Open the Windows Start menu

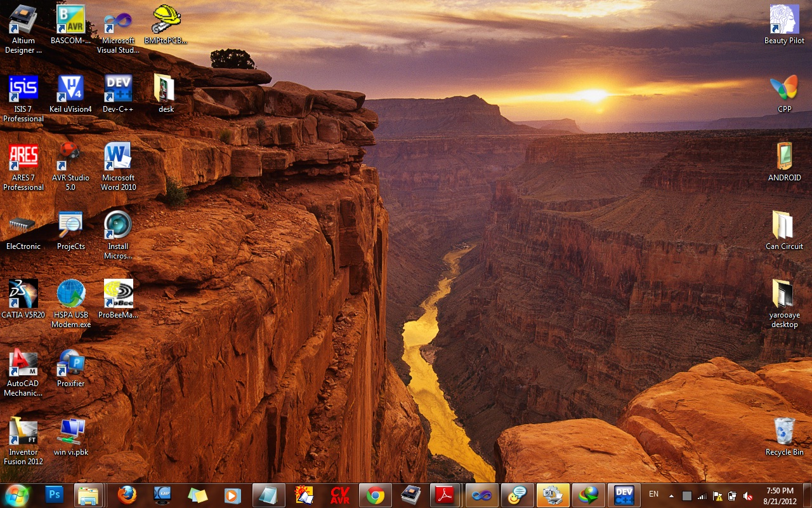point(17,495)
